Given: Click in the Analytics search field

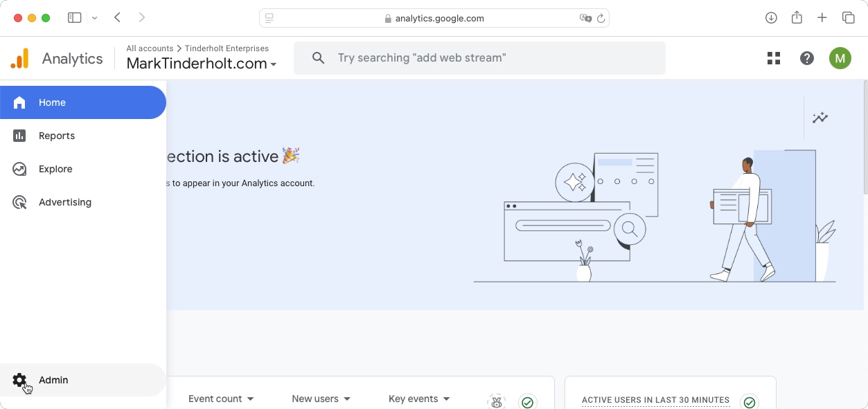Looking at the screenshot, I should tap(485, 58).
